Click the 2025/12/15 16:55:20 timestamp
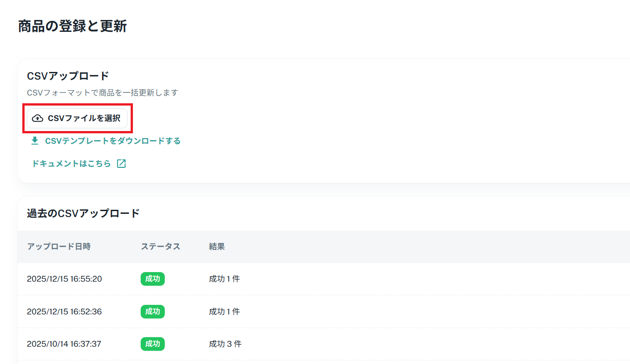The width and height of the screenshot is (630, 364). tap(64, 279)
